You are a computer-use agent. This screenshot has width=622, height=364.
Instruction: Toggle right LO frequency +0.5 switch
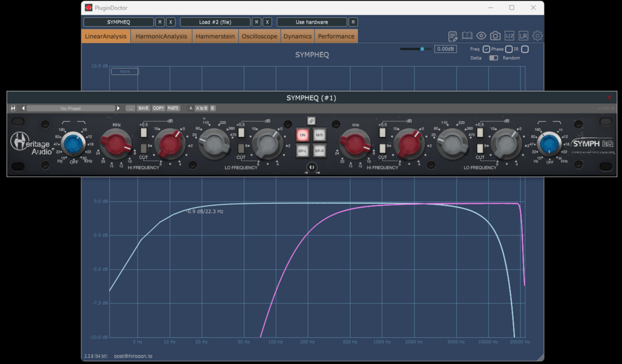pyautogui.click(x=480, y=133)
